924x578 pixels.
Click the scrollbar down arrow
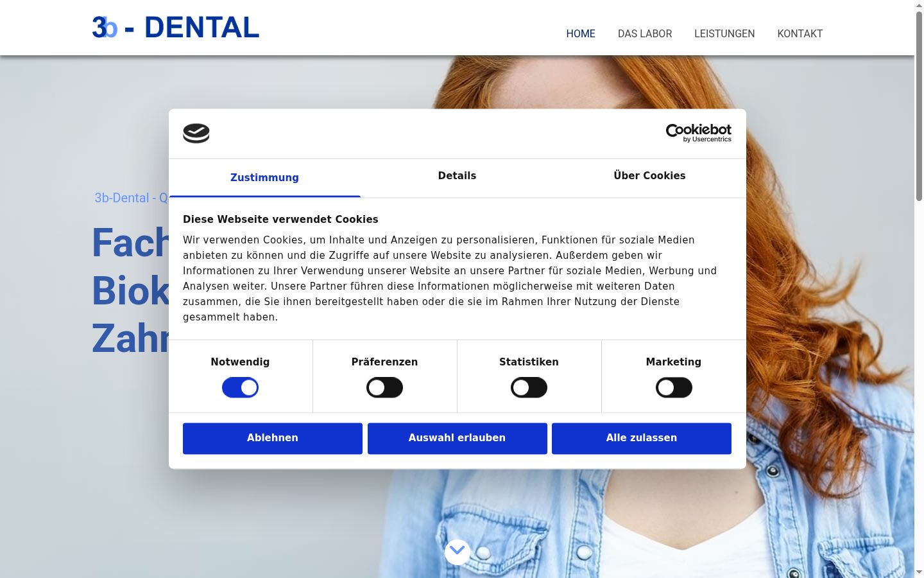(919, 572)
